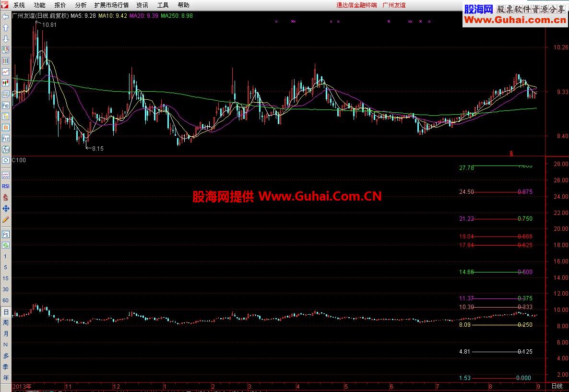Click the MA10: 9.42 indicator label

pos(113,16)
